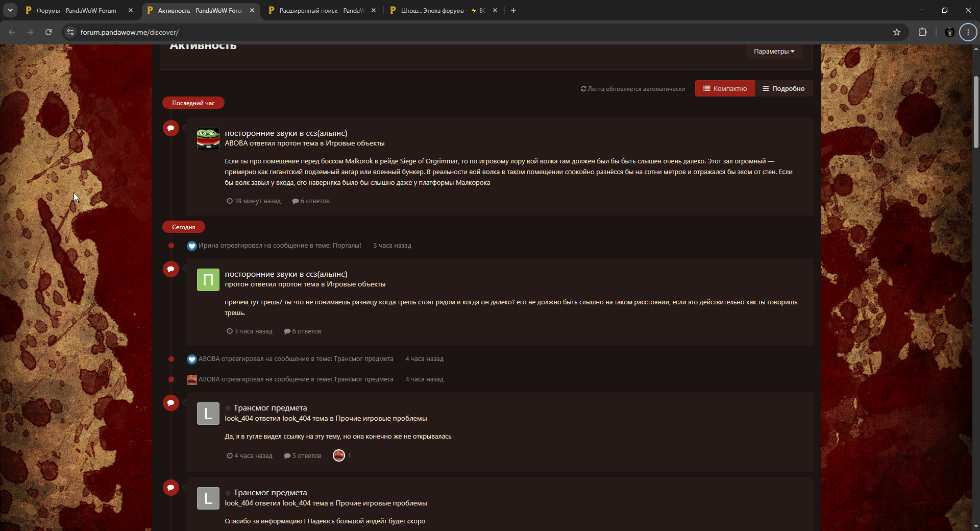This screenshot has height=531, width=980.
Task: Restore down the browser window
Action: [945, 10]
